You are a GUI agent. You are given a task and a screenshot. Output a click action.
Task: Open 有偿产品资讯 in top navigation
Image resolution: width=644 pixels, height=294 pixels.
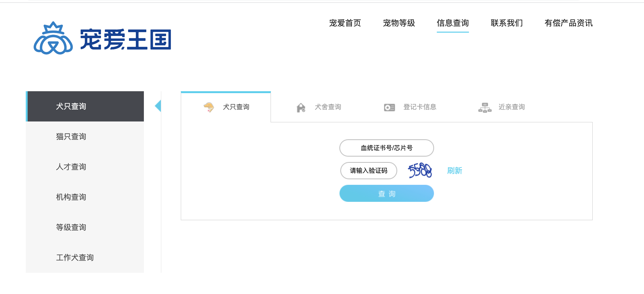(x=569, y=23)
